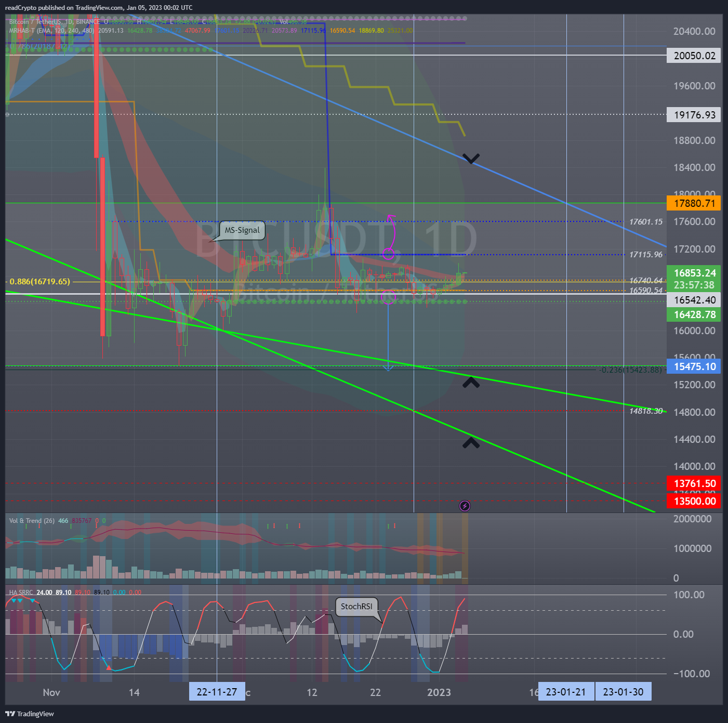Click the 23-01-21 date label
Viewport: 728px width, 723px height.
click(x=566, y=692)
